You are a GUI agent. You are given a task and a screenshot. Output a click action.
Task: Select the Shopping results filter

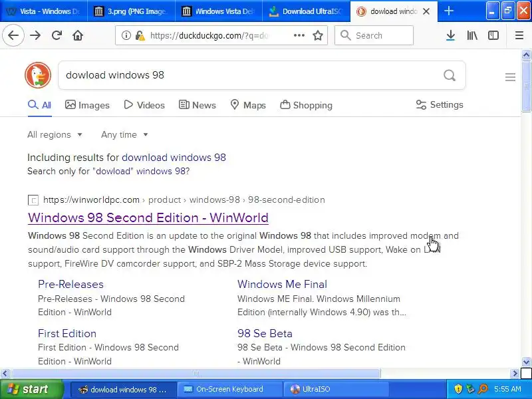(x=306, y=105)
